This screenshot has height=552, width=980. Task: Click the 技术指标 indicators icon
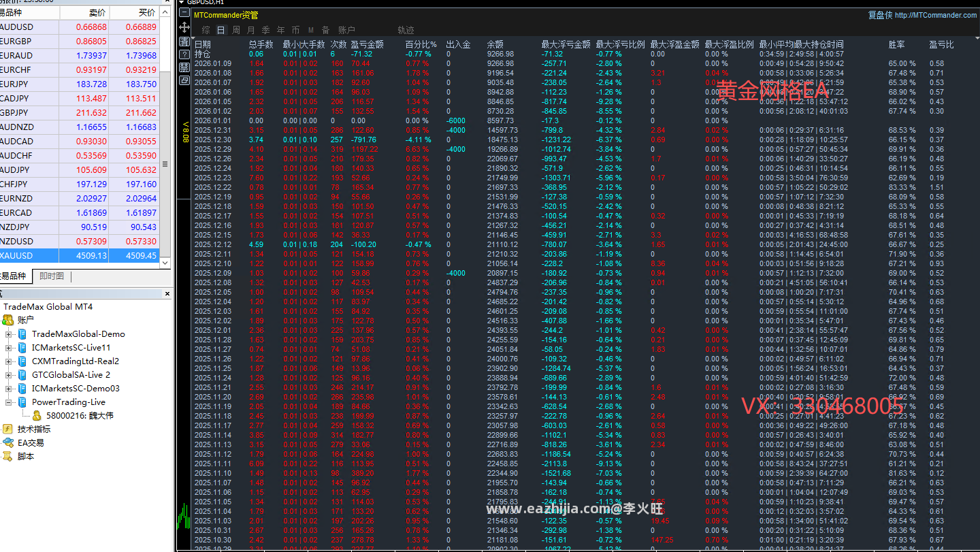[x=8, y=429]
